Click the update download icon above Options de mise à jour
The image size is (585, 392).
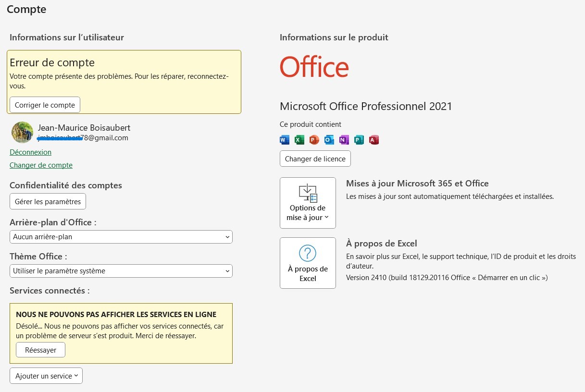[x=308, y=192]
